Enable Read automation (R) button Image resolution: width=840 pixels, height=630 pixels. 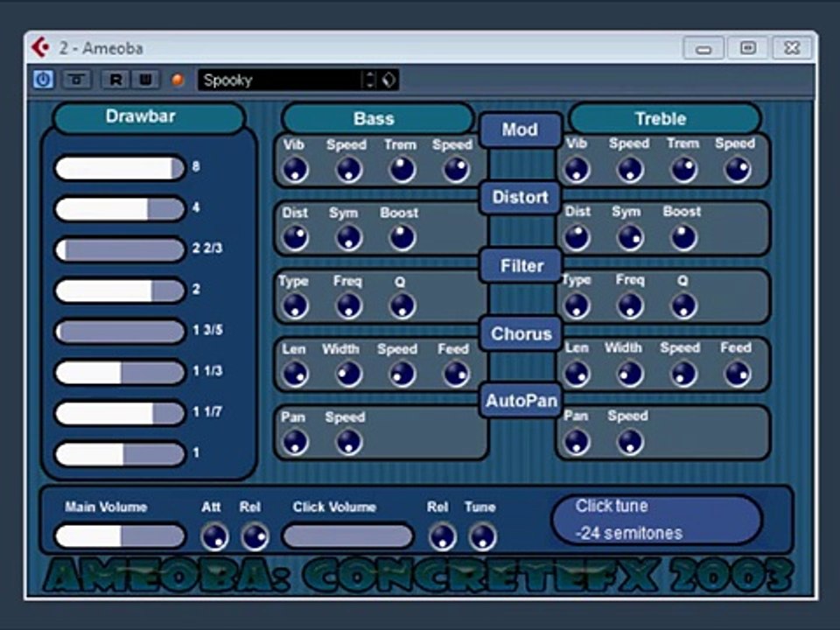coord(115,80)
